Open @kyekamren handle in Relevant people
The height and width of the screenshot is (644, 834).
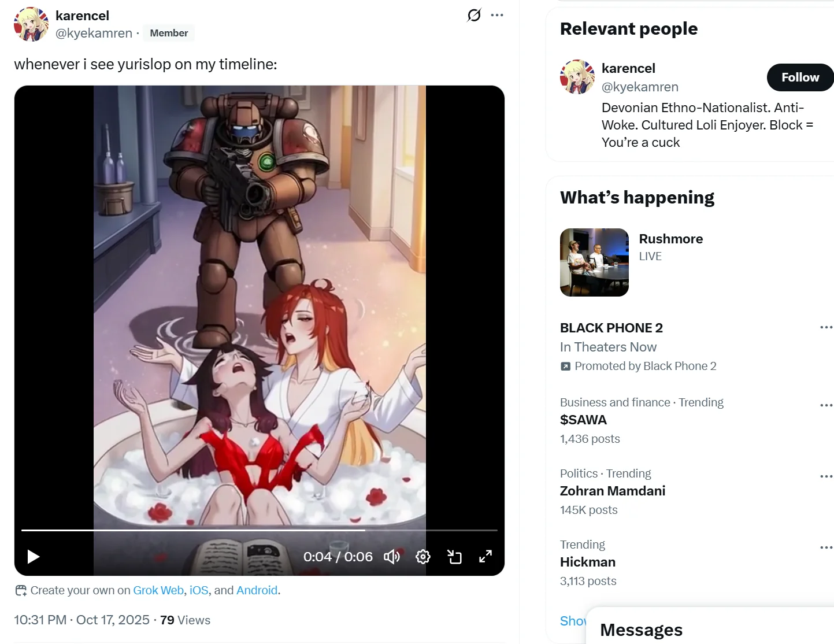640,87
